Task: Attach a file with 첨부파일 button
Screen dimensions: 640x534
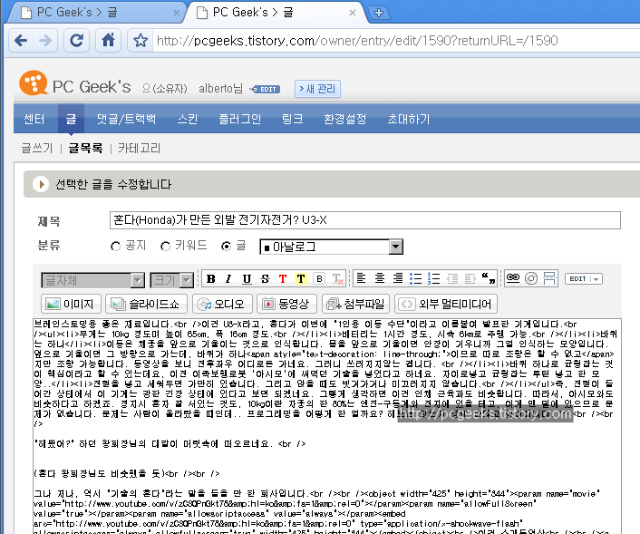Action: pos(356,304)
